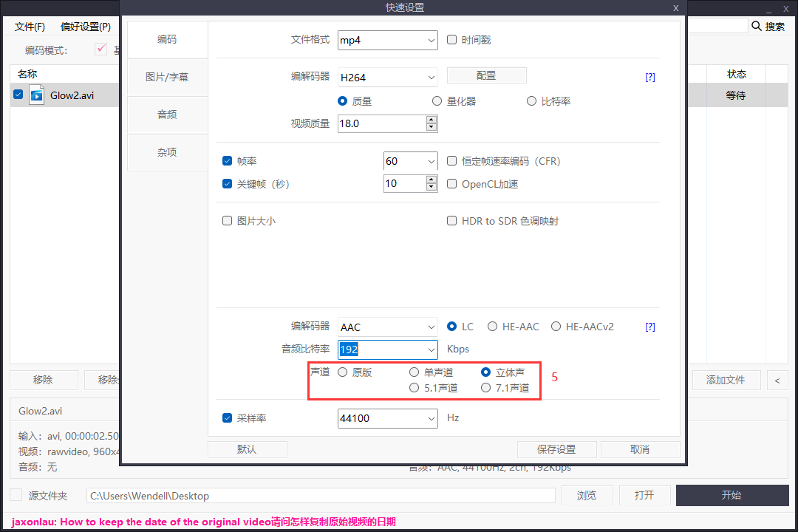Click the audio codec help [?] link

click(650, 327)
